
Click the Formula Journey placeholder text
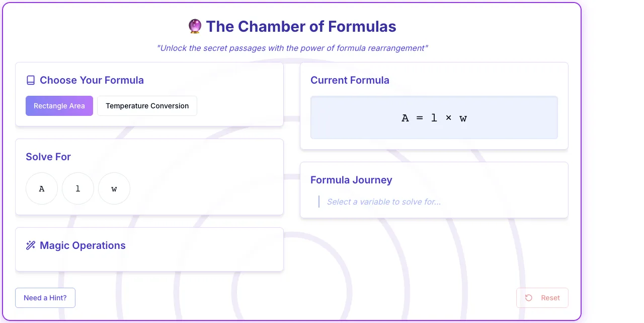pos(384,202)
